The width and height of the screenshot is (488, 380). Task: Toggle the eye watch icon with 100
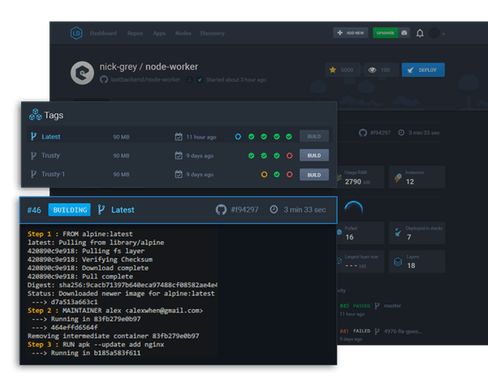point(372,70)
